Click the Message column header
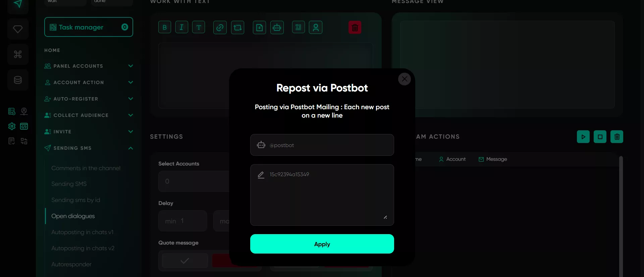 493,159
